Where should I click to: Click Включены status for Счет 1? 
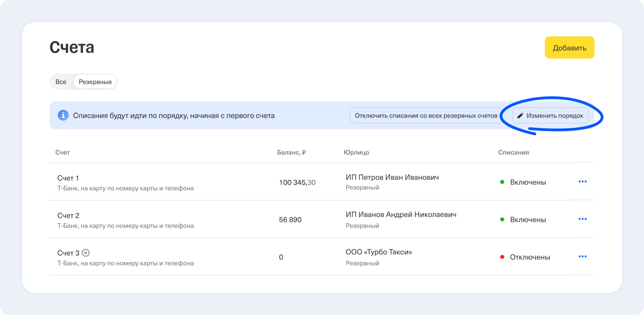click(x=528, y=182)
